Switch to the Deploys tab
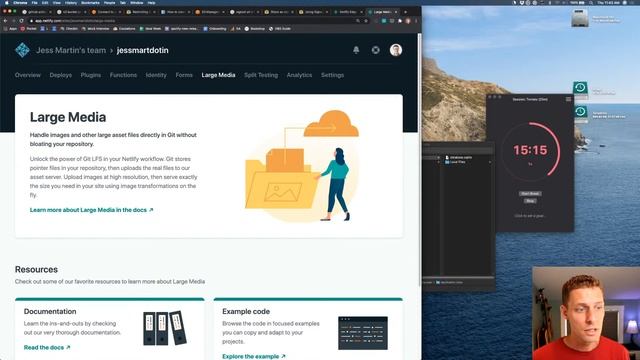 60,75
